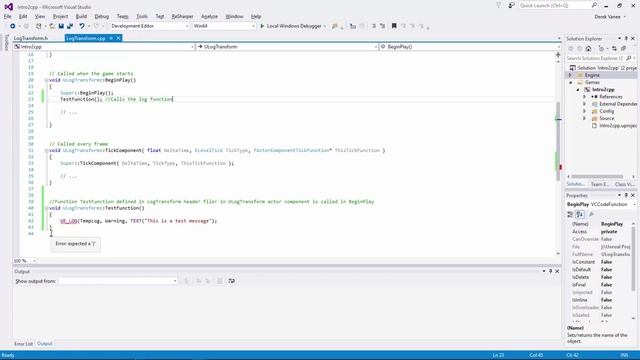The image size is (640, 360).
Task: Click the Navigate Backward toolbar icon
Action: click(13, 26)
